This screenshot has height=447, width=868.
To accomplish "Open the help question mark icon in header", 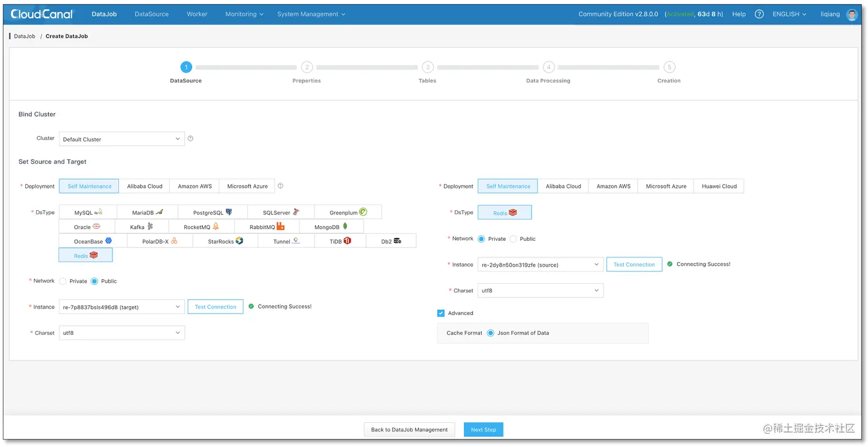I will pyautogui.click(x=759, y=14).
